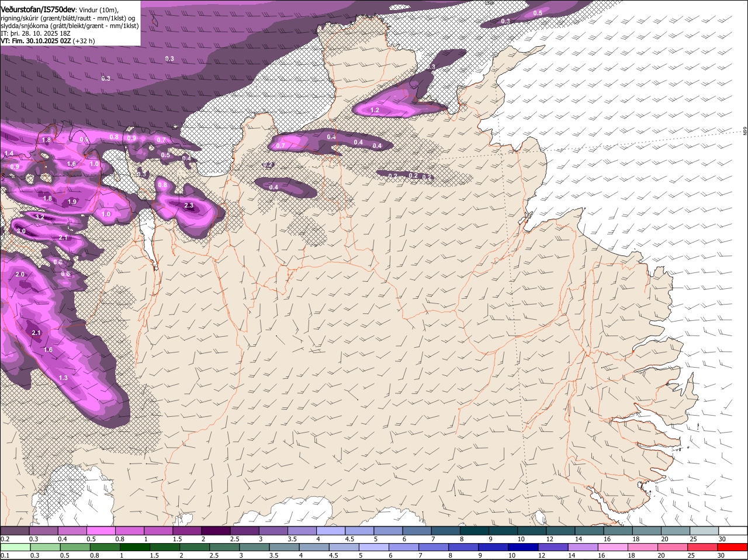Click bottom-row legend label '0.1'
The height and width of the screenshot is (560, 748).
click(5, 555)
